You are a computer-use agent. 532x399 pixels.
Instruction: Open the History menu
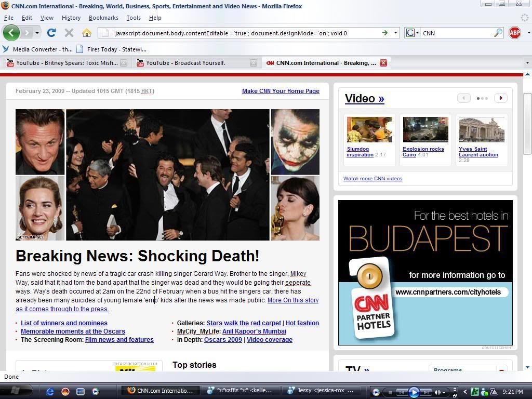click(x=71, y=18)
